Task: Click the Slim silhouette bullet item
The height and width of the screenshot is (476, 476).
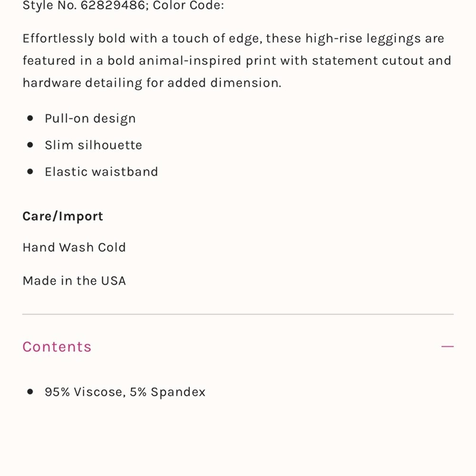Action: click(93, 145)
